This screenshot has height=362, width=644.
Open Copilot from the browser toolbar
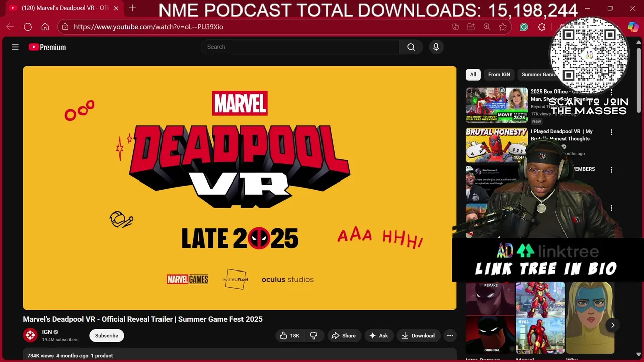pos(633,27)
